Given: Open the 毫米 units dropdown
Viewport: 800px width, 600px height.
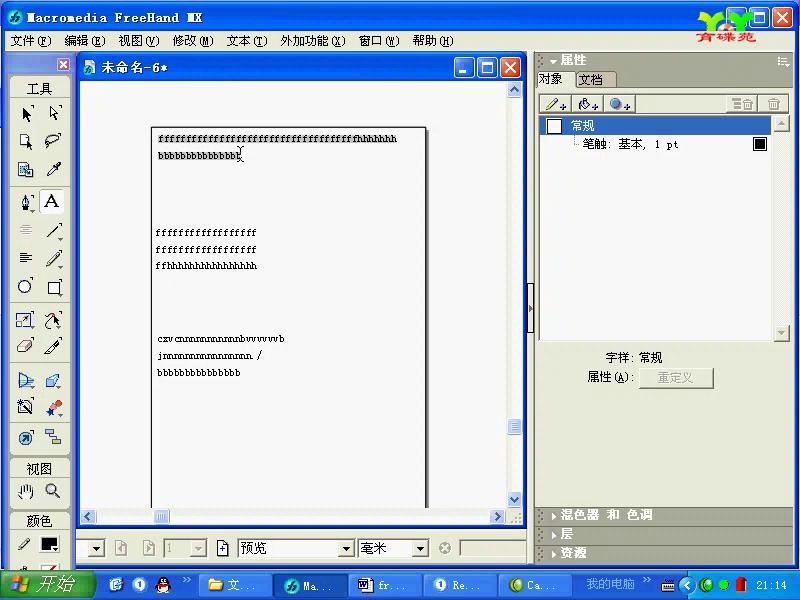Looking at the screenshot, I should (420, 548).
